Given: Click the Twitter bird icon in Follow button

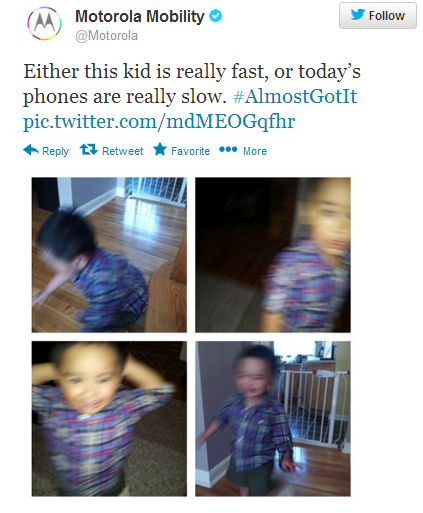Looking at the screenshot, I should (358, 15).
